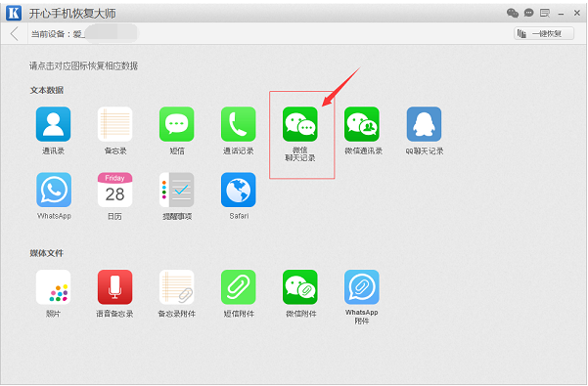This screenshot has height=386, width=588.
Task: Click the 一键恢复 one-click restore button
Action: tap(544, 33)
